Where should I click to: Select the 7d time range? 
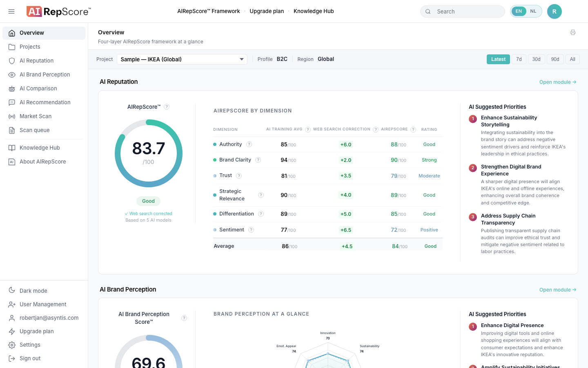tap(519, 59)
